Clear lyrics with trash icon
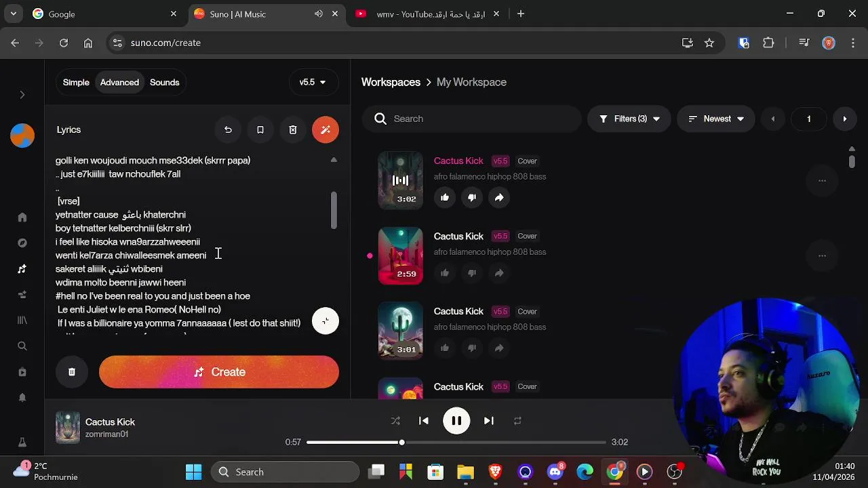This screenshot has height=488, width=868. pos(293,129)
